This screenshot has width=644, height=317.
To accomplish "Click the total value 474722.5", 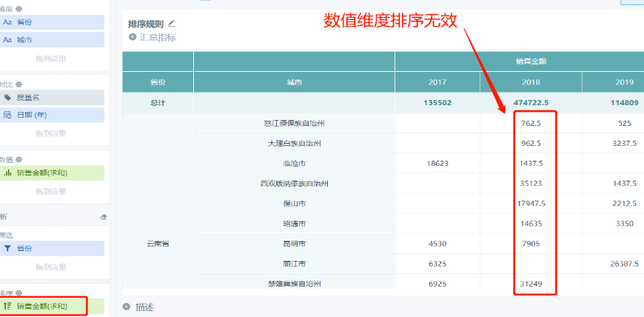I will tap(531, 103).
